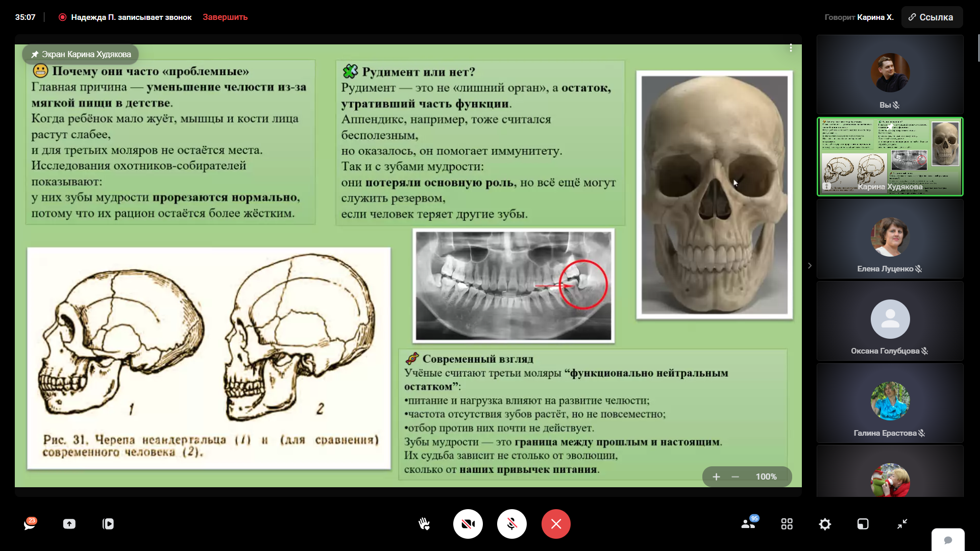
Task: Open call settings gear icon
Action: [x=825, y=524]
